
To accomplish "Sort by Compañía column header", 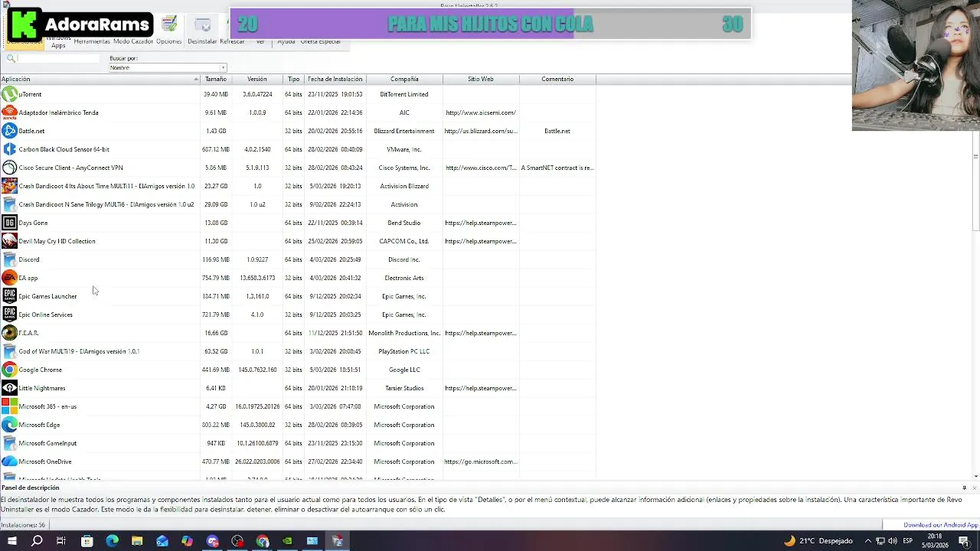I will click(x=404, y=79).
